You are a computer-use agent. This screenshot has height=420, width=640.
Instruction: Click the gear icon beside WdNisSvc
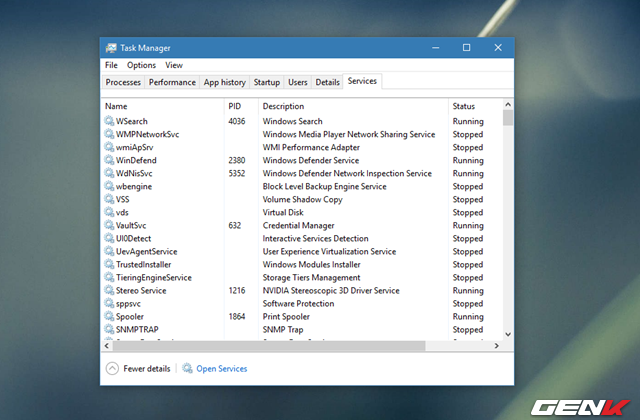pos(109,173)
